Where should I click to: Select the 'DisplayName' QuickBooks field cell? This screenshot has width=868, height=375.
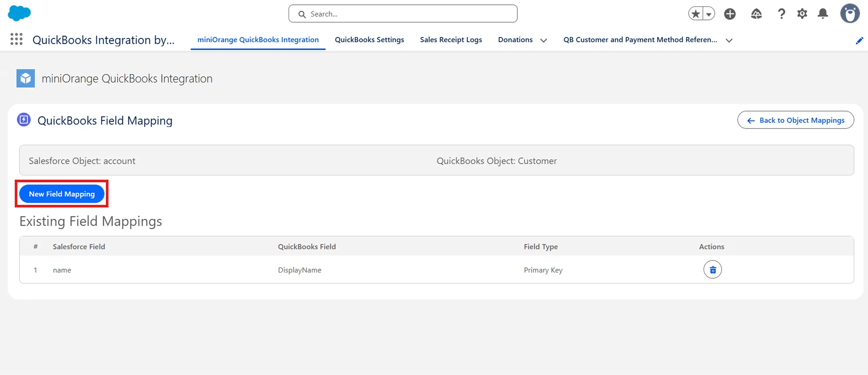(299, 270)
